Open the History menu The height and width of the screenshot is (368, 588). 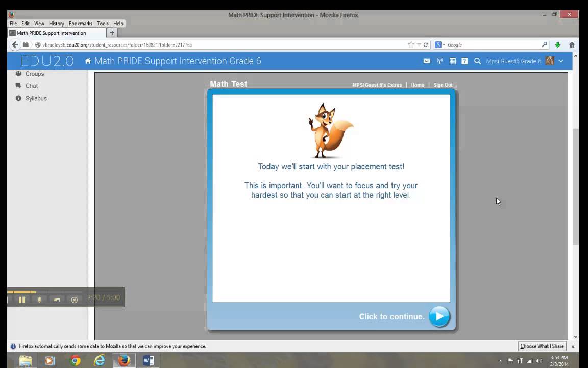(x=56, y=24)
